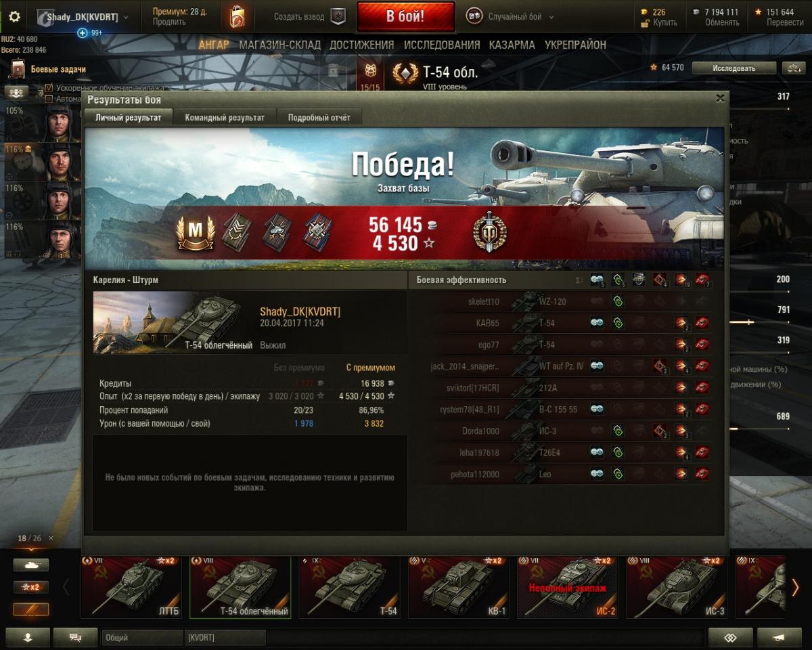Screen dimensions: 812x650
Task: Click the notification horn icon at bottom right
Action: click(780, 637)
